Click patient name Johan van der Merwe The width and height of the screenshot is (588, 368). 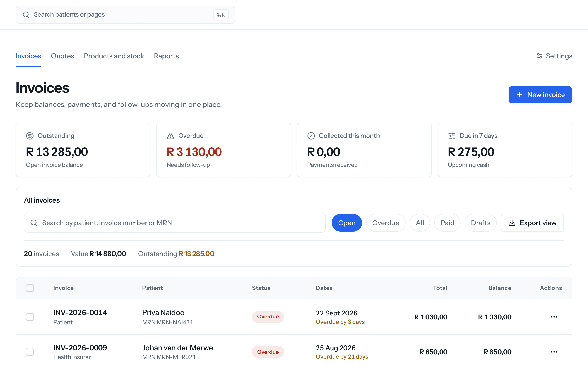tap(178, 348)
